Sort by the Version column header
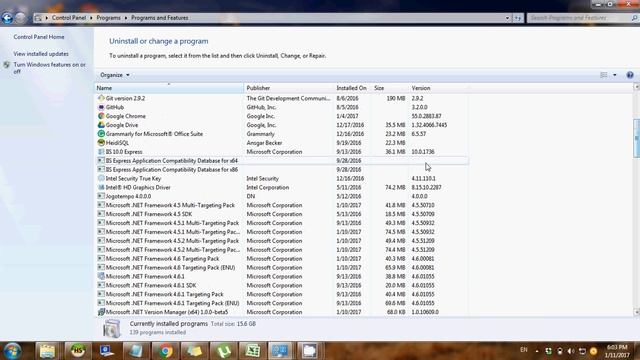 point(438,88)
